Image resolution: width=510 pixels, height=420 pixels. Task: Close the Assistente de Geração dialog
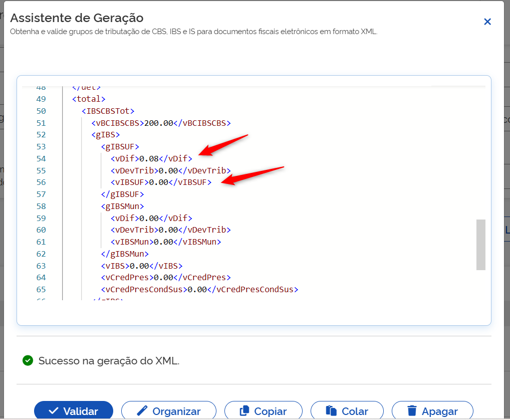click(x=487, y=22)
